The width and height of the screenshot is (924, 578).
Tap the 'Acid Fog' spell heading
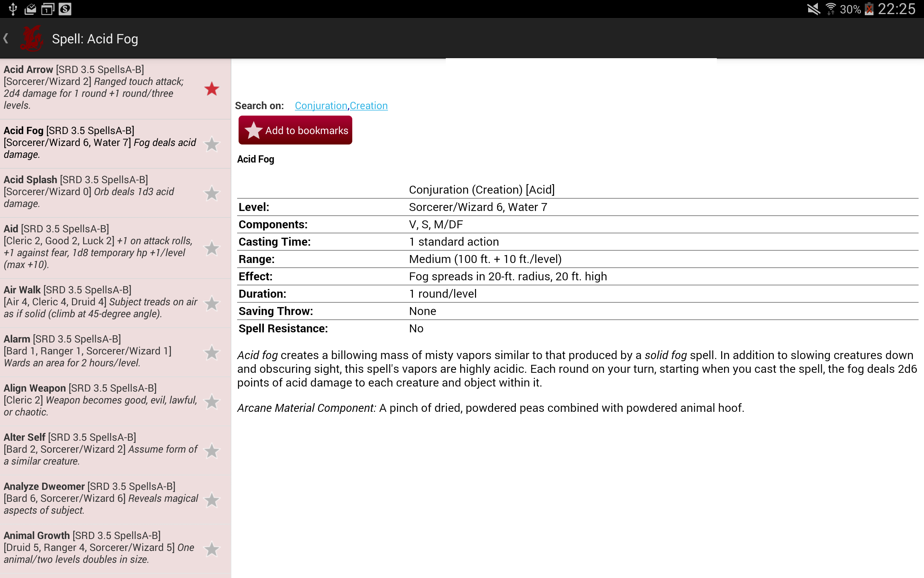[256, 159]
